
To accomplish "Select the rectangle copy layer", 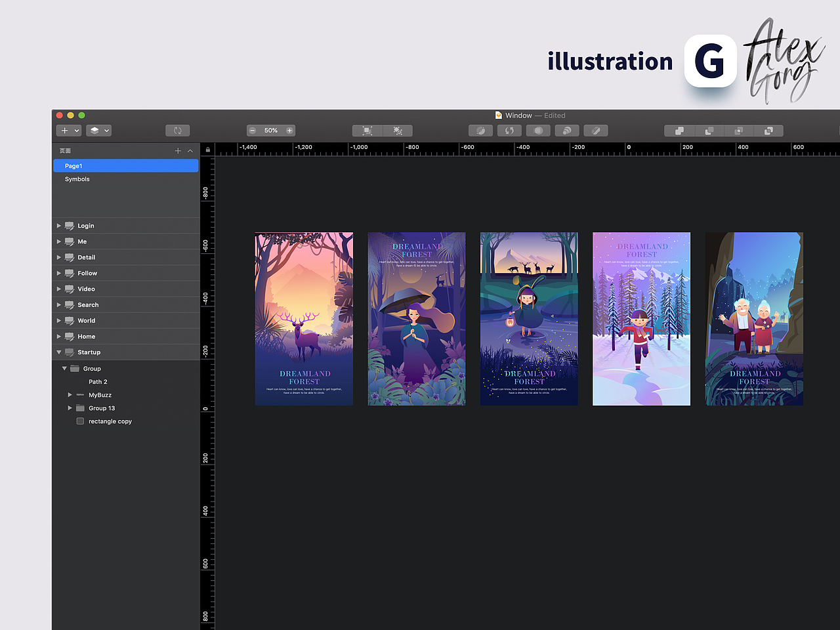I will coord(125,421).
